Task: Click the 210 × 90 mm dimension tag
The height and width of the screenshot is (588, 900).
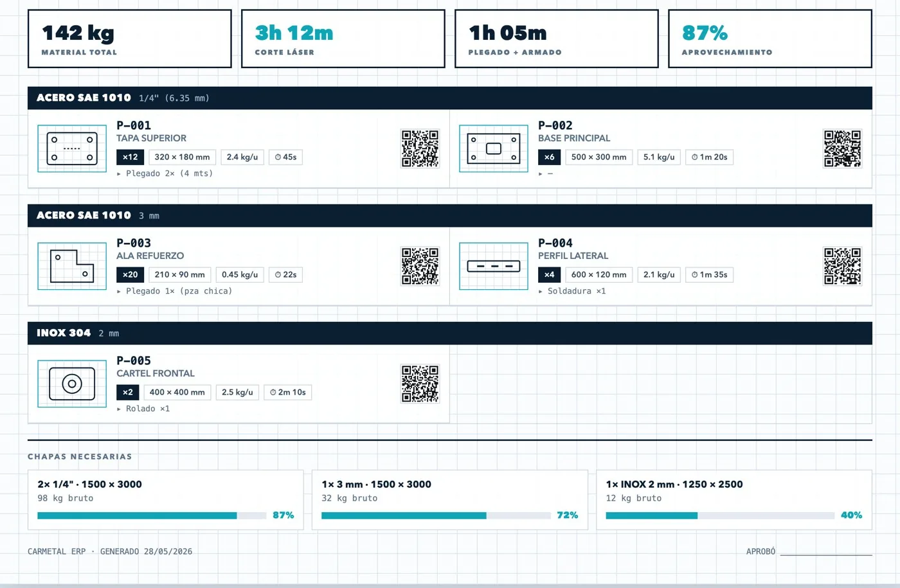Action: coord(179,275)
